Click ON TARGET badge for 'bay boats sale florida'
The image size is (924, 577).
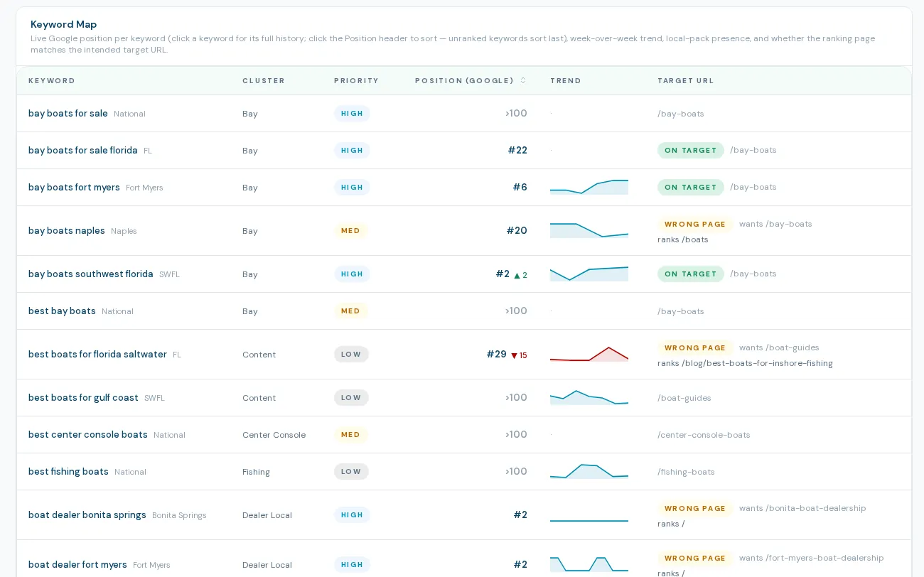pyautogui.click(x=691, y=151)
